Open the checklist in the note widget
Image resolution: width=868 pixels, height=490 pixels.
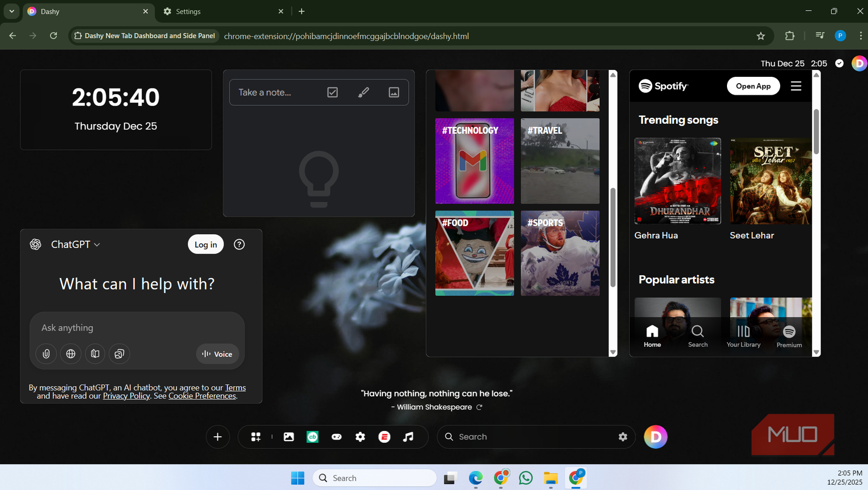332,92
